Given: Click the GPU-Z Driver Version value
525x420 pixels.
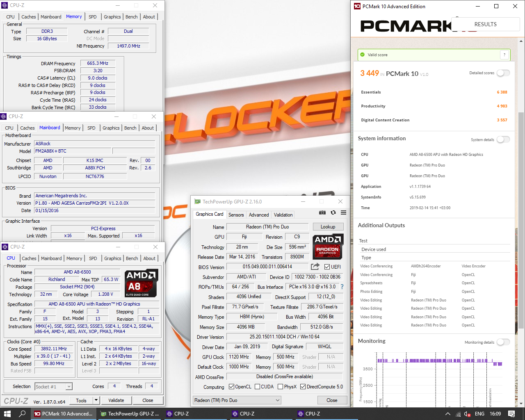Looking at the screenshot, I should [284, 337].
